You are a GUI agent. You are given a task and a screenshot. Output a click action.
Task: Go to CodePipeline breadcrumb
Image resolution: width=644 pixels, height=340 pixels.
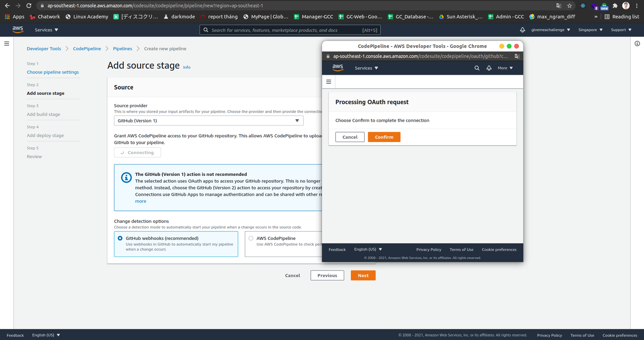tap(87, 49)
